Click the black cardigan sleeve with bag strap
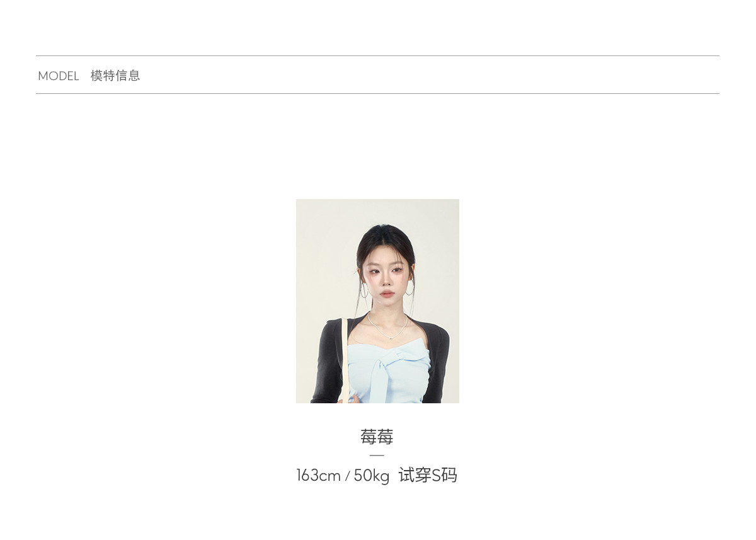Screen dimensions: 756x540 pyautogui.click(x=328, y=362)
